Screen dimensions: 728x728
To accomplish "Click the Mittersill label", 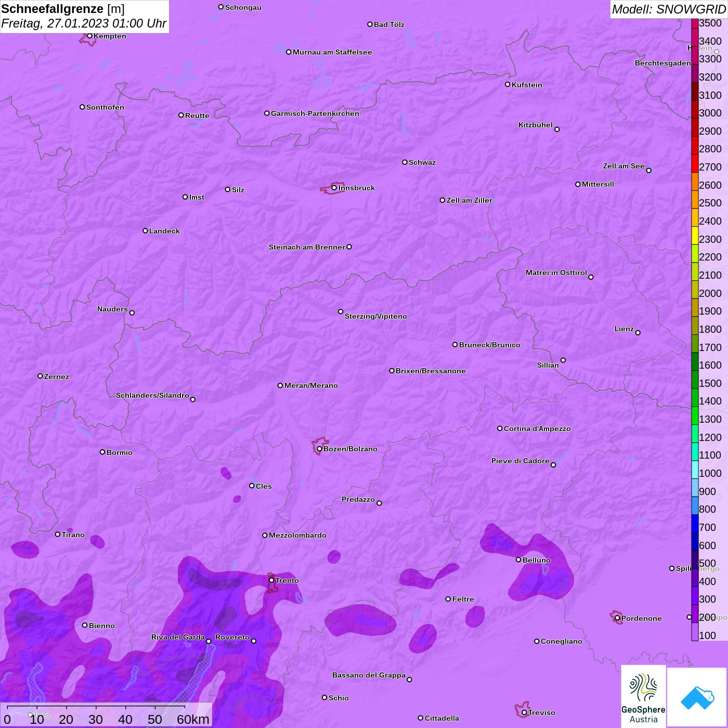I will [598, 184].
